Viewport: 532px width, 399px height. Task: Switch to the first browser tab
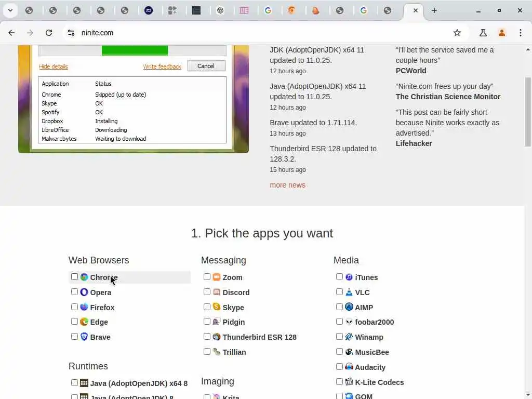[x=29, y=10]
